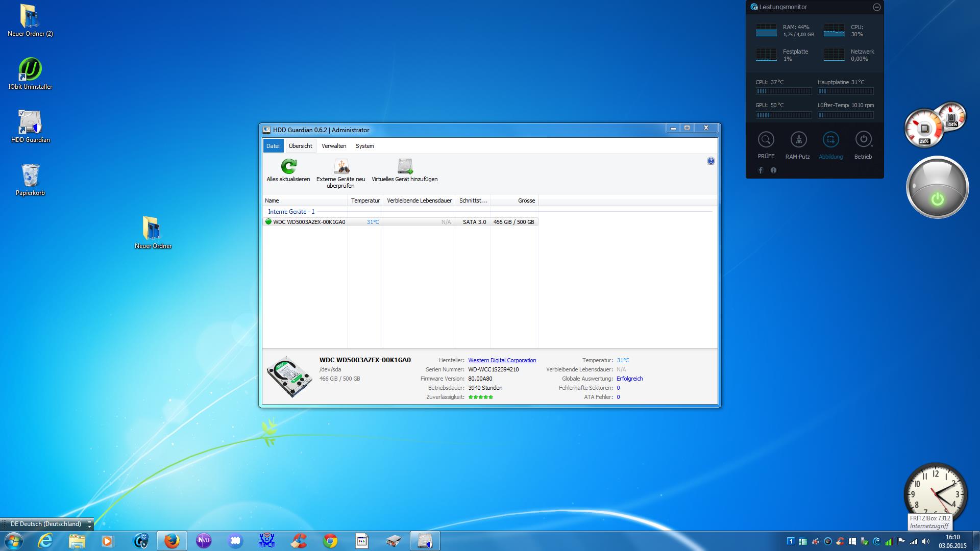The width and height of the screenshot is (980, 551).
Task: Click the analog clock gadget
Action: click(935, 494)
